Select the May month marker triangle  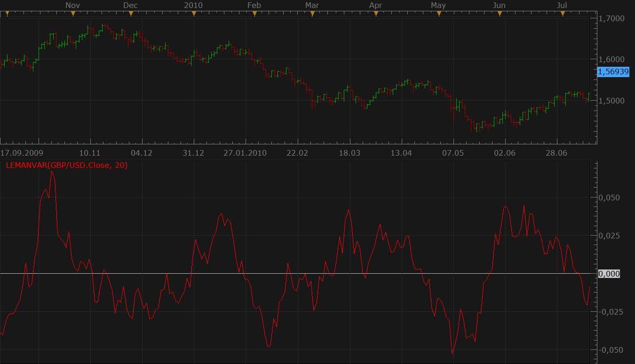coord(439,14)
